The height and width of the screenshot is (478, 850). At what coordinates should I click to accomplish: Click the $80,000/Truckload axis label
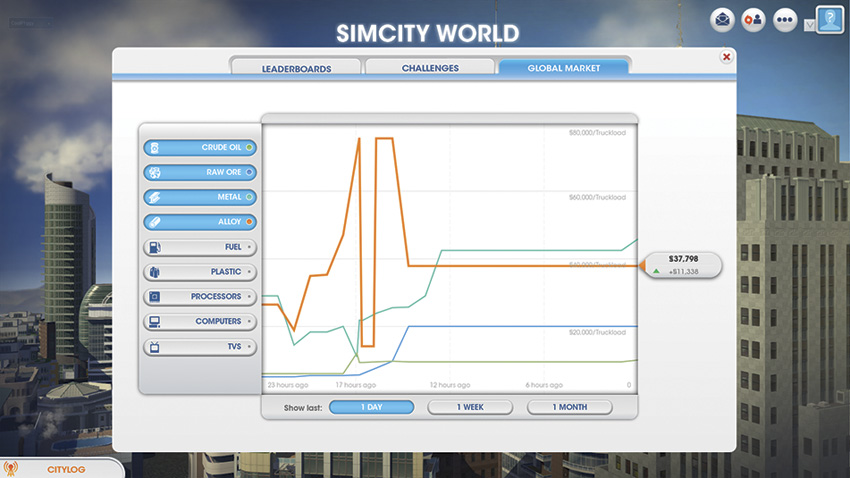pos(597,133)
